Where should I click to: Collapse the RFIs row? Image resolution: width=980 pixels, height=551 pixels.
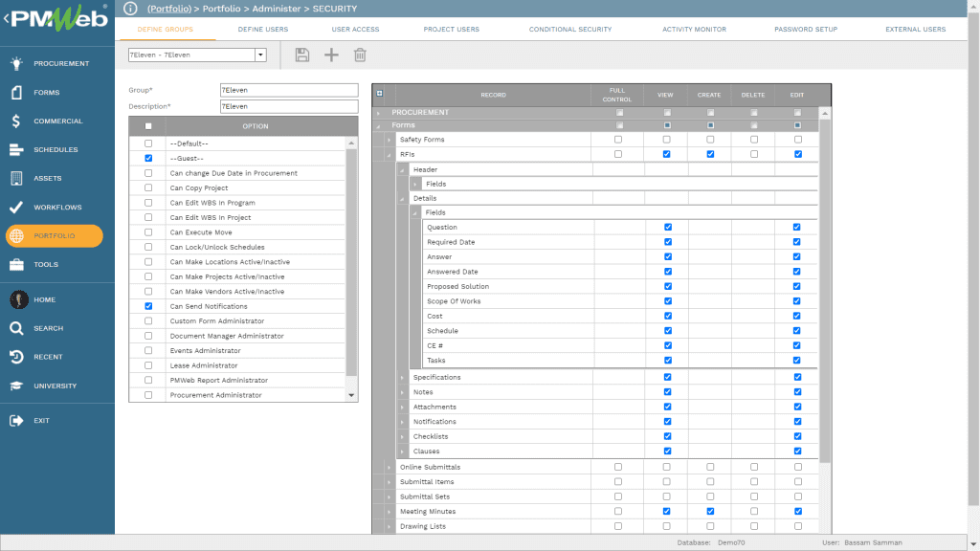pyautogui.click(x=389, y=155)
